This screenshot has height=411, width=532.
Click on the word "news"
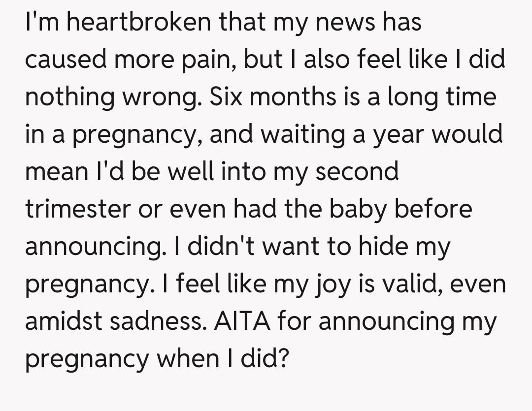(x=340, y=22)
